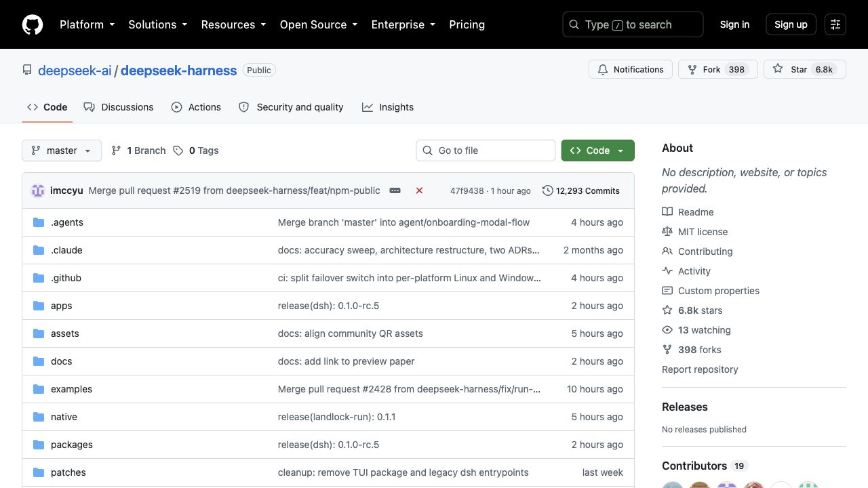The image size is (868, 488).
Task: Switch to the Actions tab
Action: pyautogui.click(x=196, y=107)
